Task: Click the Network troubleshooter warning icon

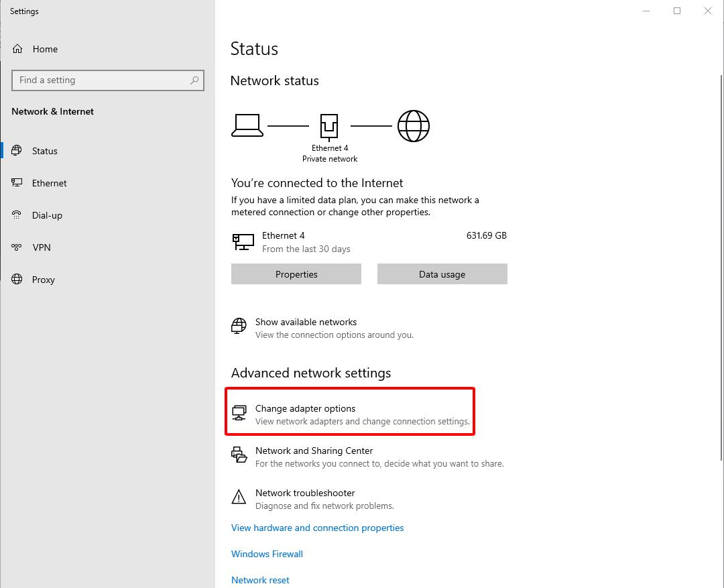Action: (x=239, y=497)
